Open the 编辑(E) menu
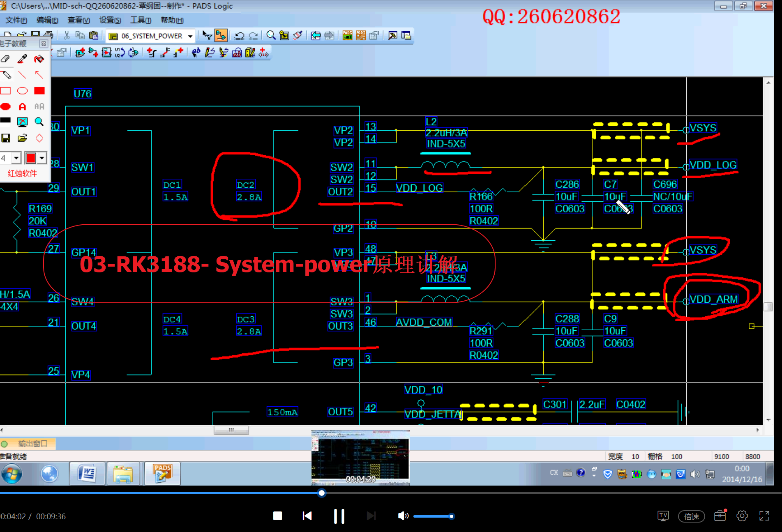The width and height of the screenshot is (782, 532). 47,20
